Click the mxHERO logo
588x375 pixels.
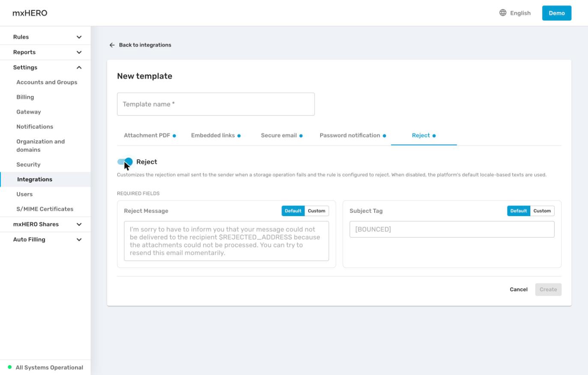[30, 13]
